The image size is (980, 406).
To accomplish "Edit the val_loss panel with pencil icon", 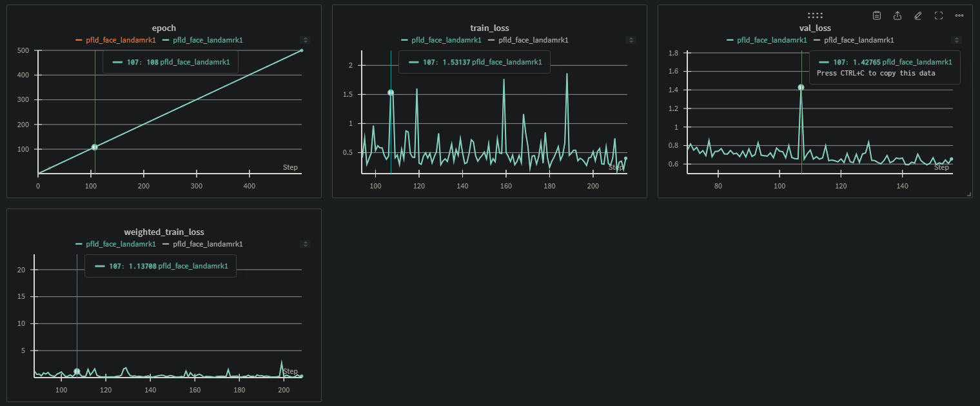I will [918, 15].
